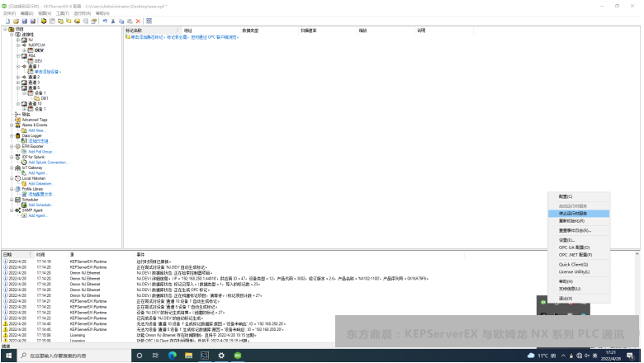644x363 pixels.
Task: Collapse the Data Logger node
Action: click(12, 135)
